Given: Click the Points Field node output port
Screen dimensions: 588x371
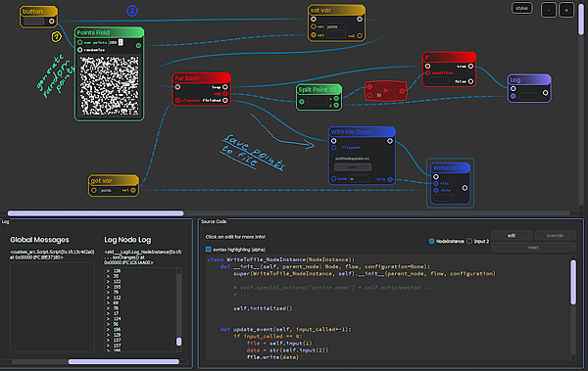Looking at the screenshot, I should (138, 45).
